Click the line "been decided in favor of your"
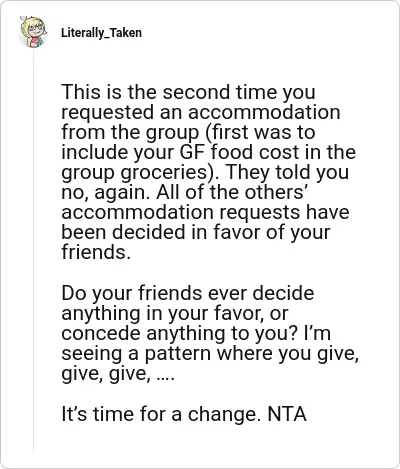Viewport: 400px width, 469px height. point(196,232)
